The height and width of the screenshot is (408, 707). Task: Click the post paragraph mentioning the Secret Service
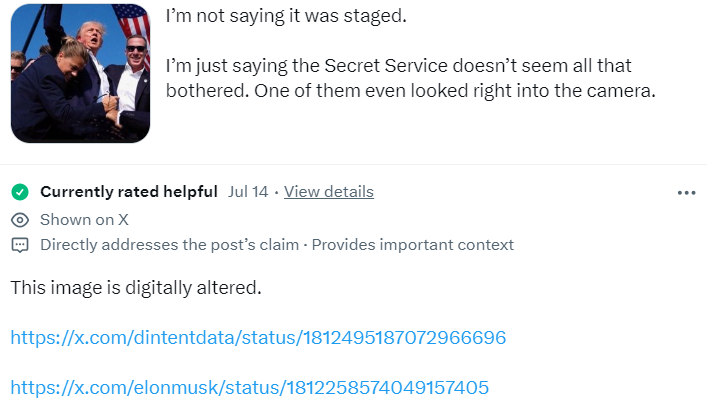[410, 78]
